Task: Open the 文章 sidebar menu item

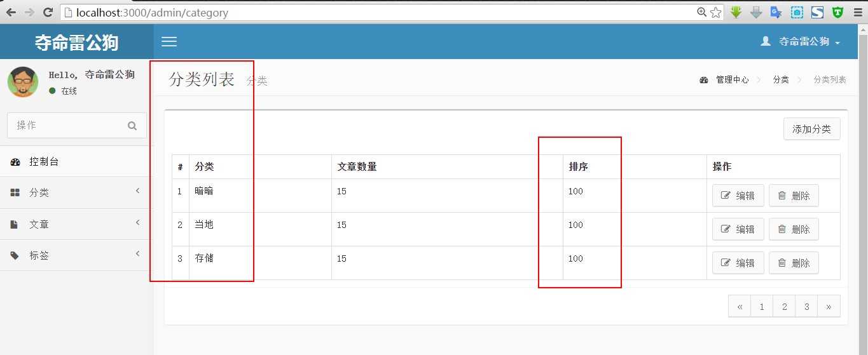Action: pyautogui.click(x=76, y=225)
